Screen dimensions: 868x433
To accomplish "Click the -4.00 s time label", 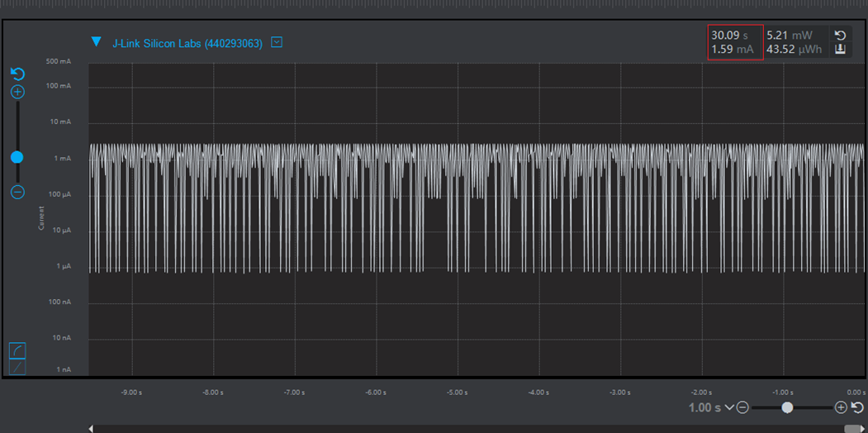I will pyautogui.click(x=538, y=393).
